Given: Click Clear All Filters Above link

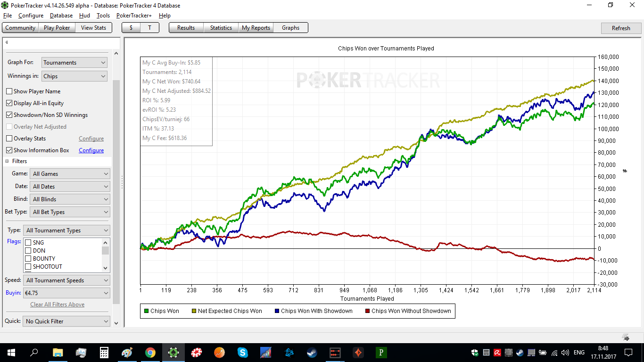Looking at the screenshot, I should click(x=58, y=304).
